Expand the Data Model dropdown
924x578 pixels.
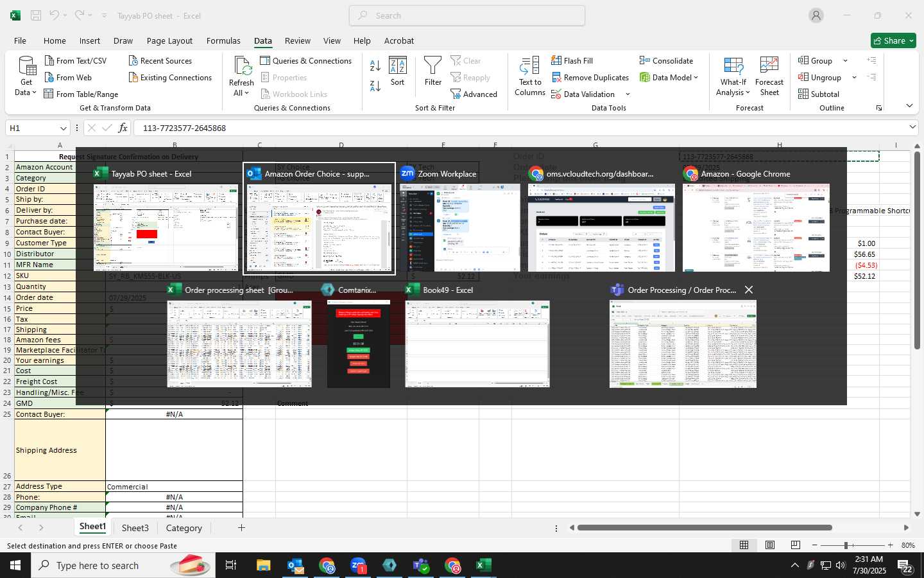click(x=696, y=78)
